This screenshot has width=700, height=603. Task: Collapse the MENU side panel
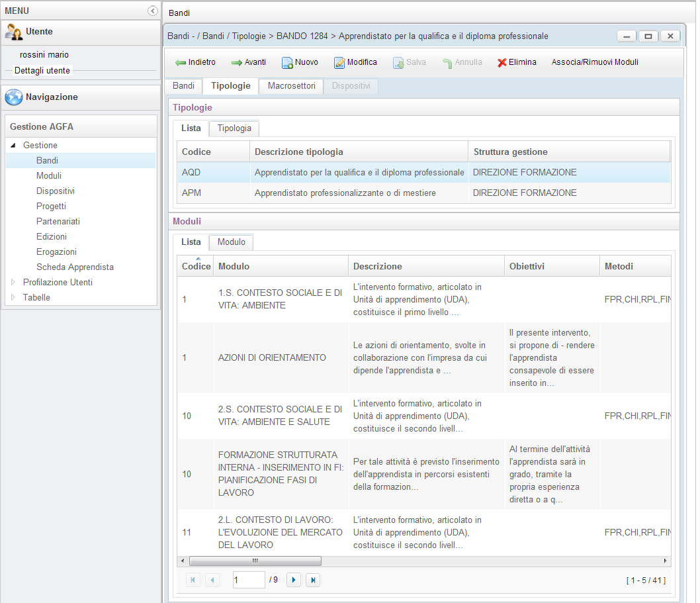point(153,11)
